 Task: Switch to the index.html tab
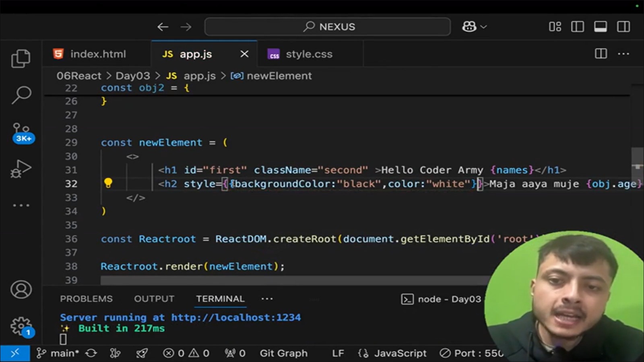pyautogui.click(x=97, y=54)
